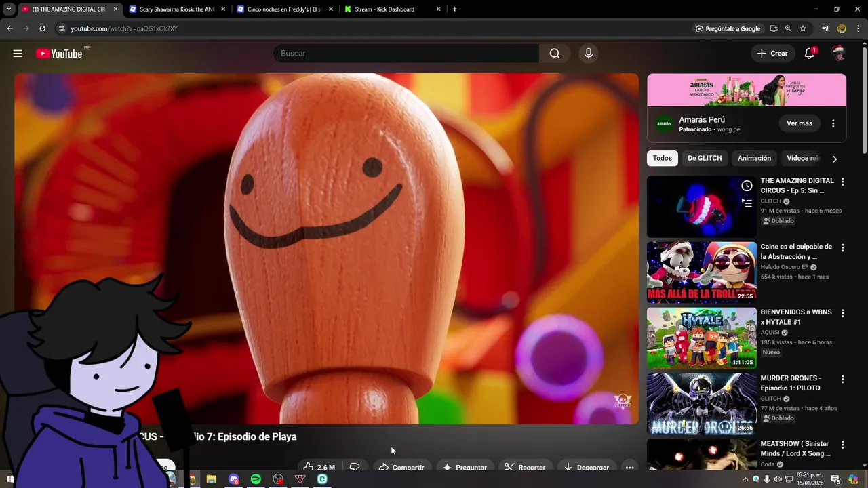
Task: Click Ver más on the Amarás Perú ad
Action: tap(800, 123)
